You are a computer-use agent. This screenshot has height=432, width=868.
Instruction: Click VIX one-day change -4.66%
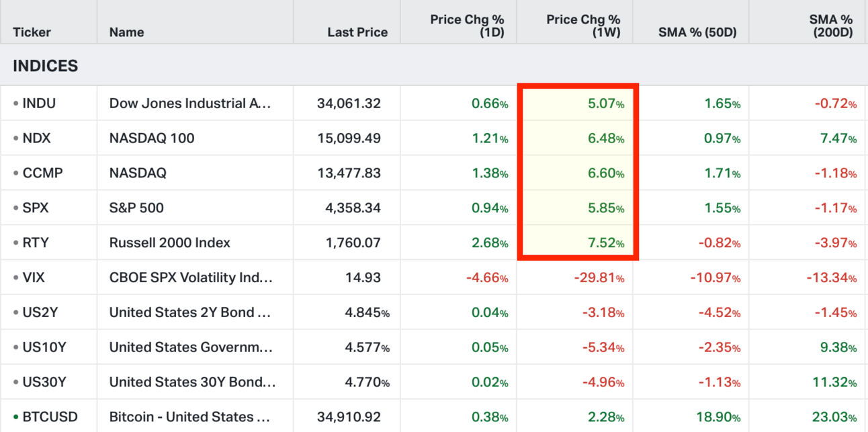(x=487, y=277)
